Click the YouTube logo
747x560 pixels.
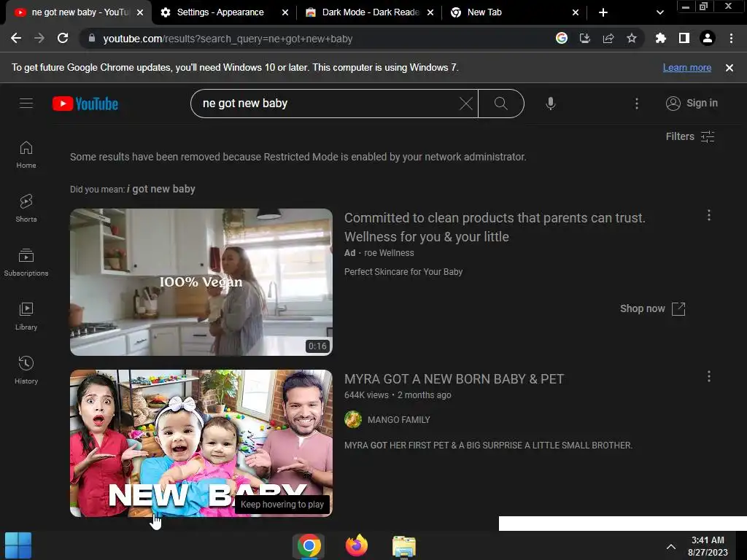pyautogui.click(x=85, y=104)
